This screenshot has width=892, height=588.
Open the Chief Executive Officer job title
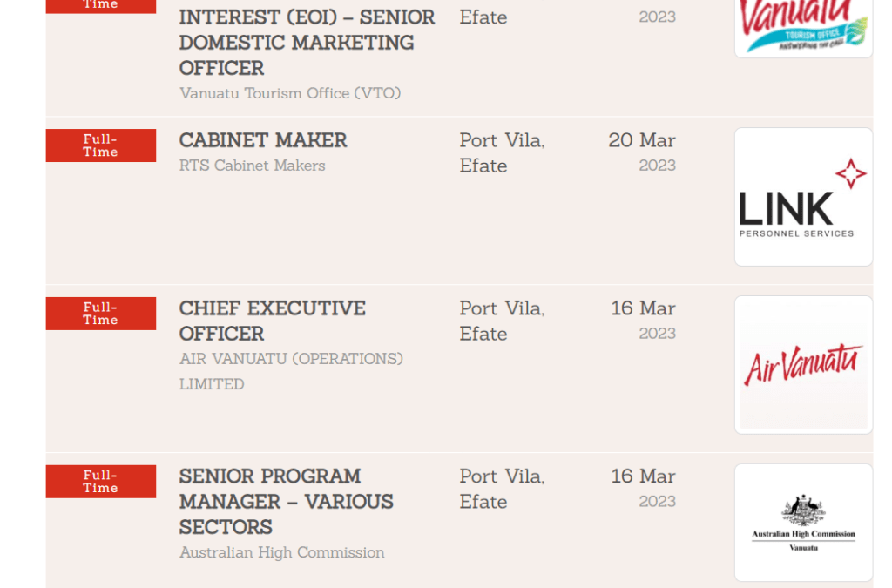(272, 321)
